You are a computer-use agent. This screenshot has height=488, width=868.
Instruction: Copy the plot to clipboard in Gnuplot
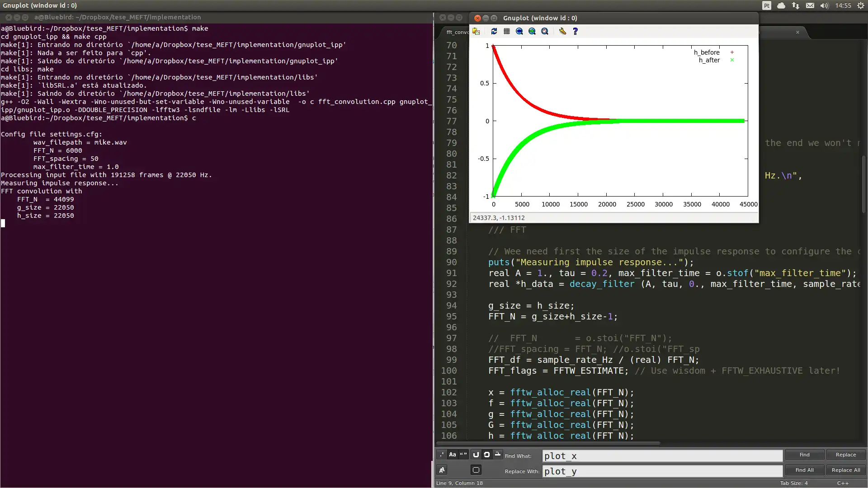pyautogui.click(x=476, y=31)
